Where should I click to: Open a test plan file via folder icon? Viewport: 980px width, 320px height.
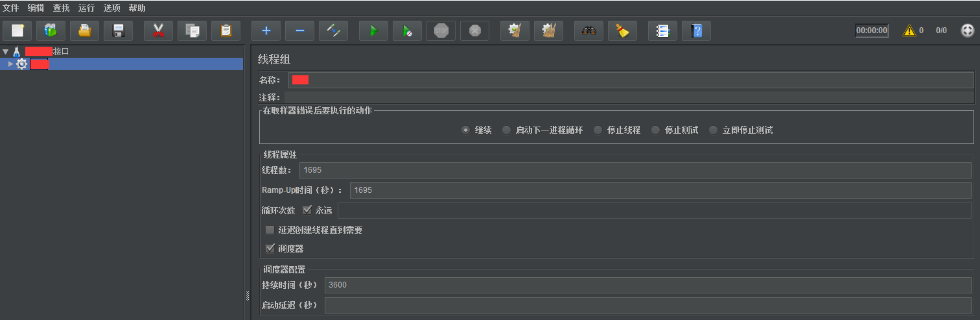[x=84, y=31]
